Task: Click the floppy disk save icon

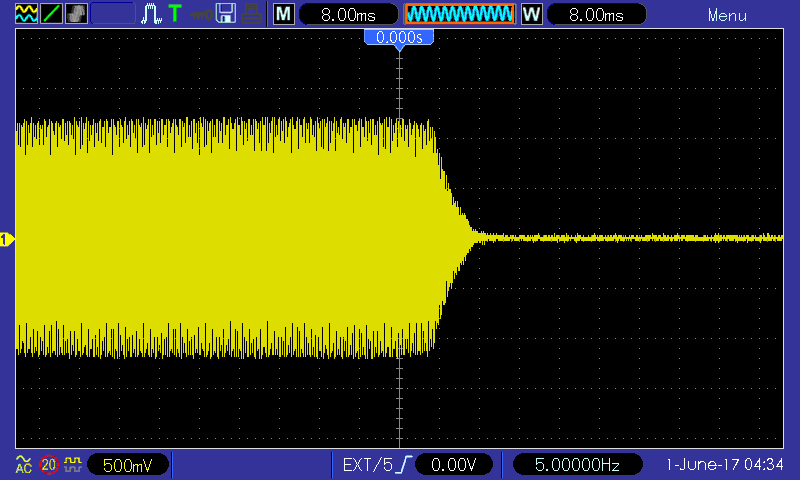Action: pyautogui.click(x=226, y=14)
